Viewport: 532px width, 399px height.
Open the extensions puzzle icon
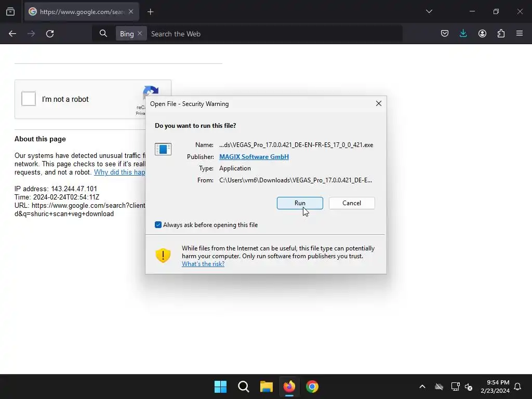tap(501, 33)
